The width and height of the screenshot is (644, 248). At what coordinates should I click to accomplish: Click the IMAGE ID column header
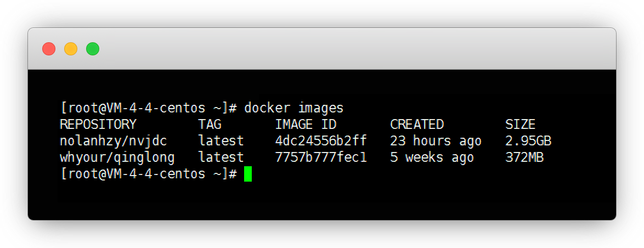pos(306,125)
